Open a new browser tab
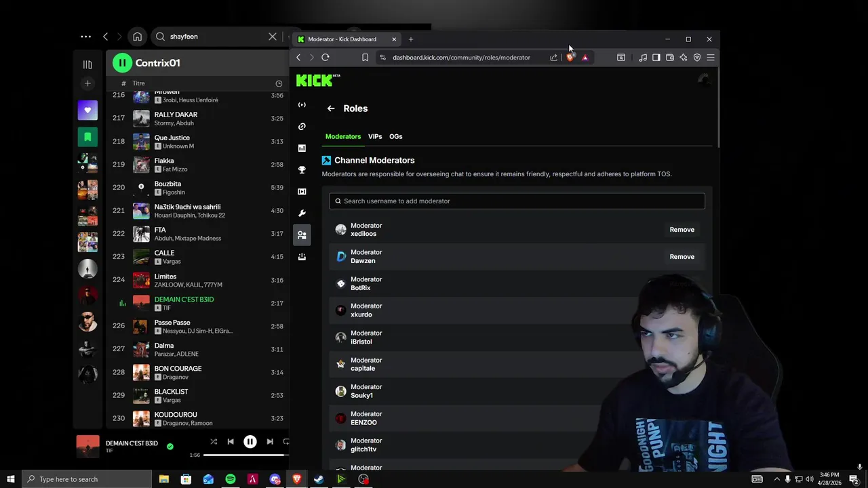The image size is (868, 488). point(411,39)
